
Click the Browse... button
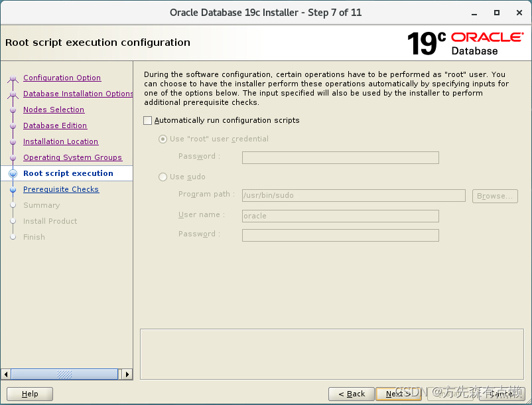[x=495, y=196]
